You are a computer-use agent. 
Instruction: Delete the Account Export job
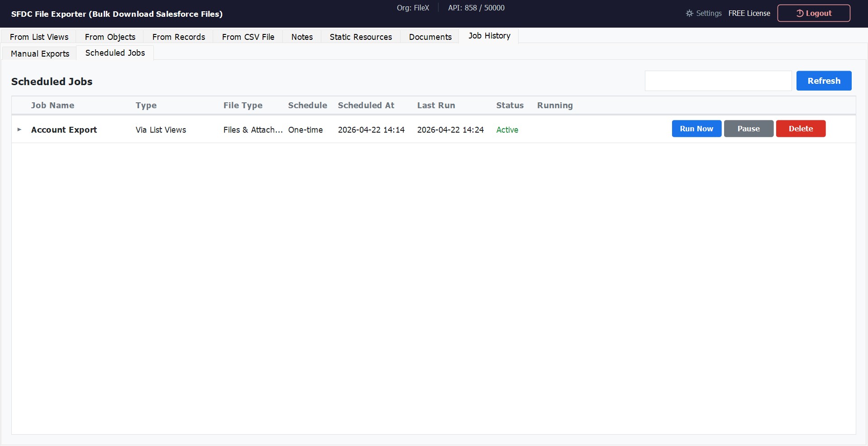click(x=800, y=129)
